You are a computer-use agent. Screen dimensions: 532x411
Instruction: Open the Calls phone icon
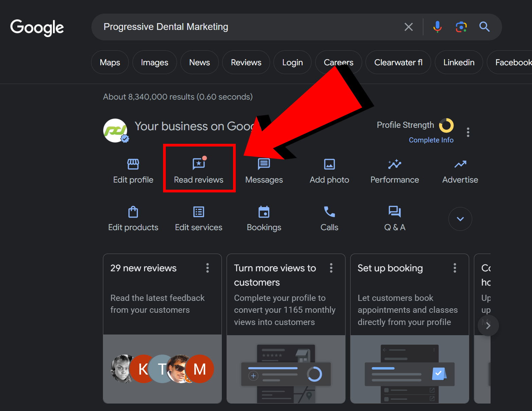coord(329,212)
